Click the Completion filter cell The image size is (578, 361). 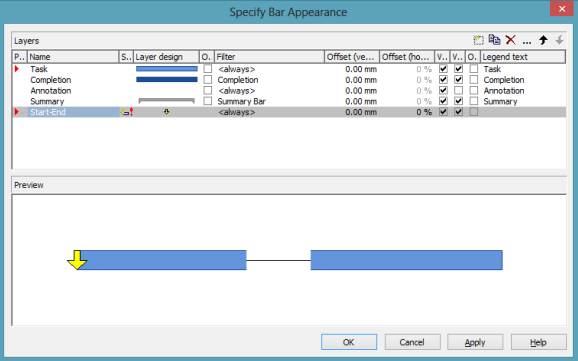[238, 80]
